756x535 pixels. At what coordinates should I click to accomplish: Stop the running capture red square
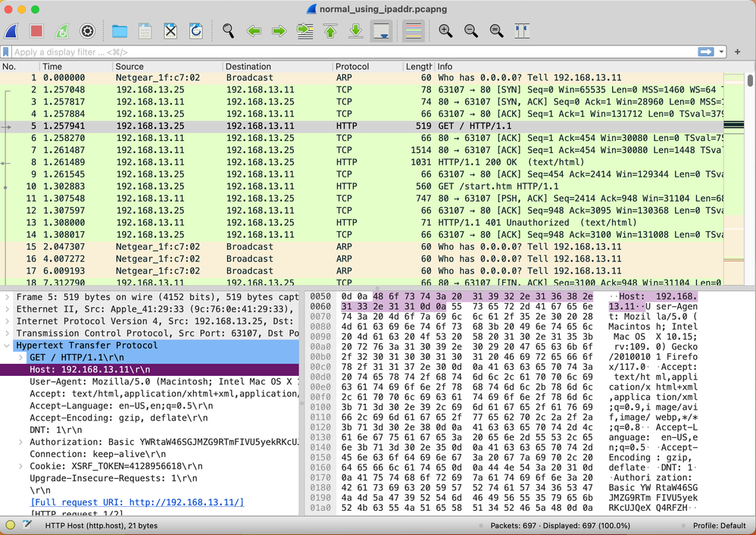(x=36, y=31)
